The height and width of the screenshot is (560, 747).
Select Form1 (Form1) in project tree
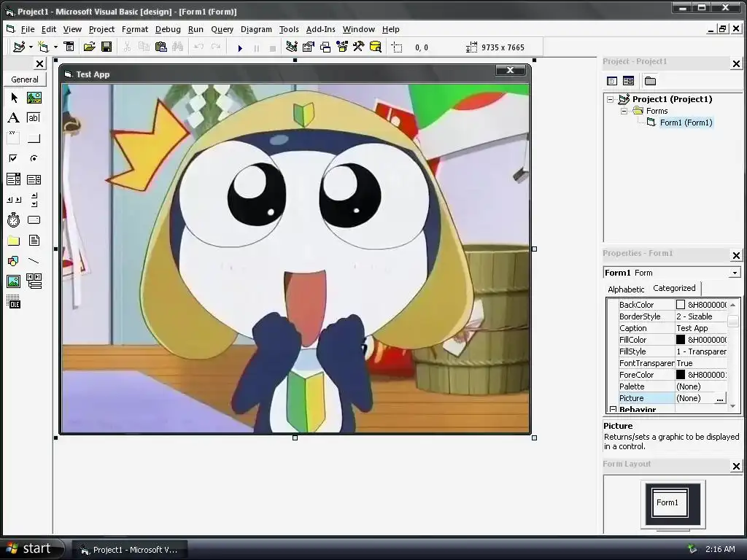point(686,122)
